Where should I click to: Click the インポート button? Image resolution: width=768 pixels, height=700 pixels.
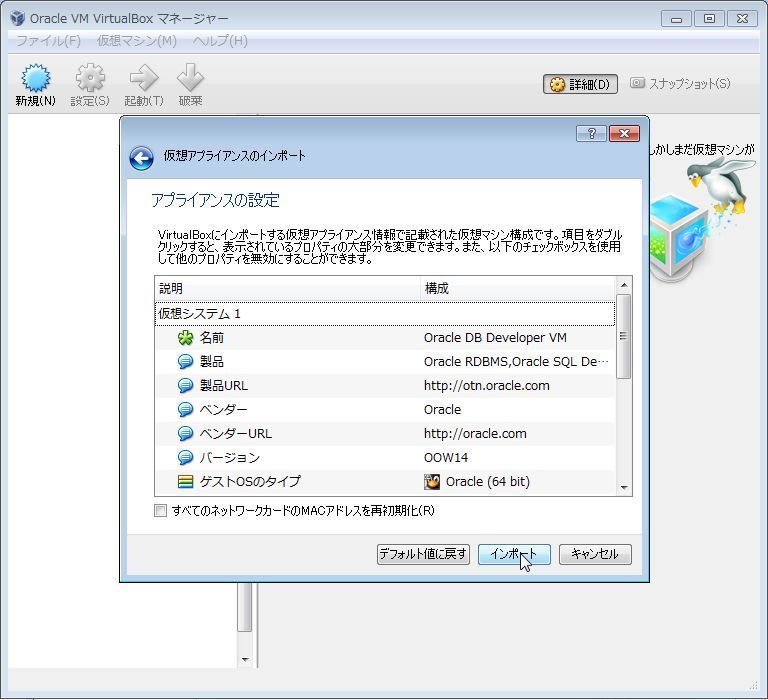click(x=514, y=555)
